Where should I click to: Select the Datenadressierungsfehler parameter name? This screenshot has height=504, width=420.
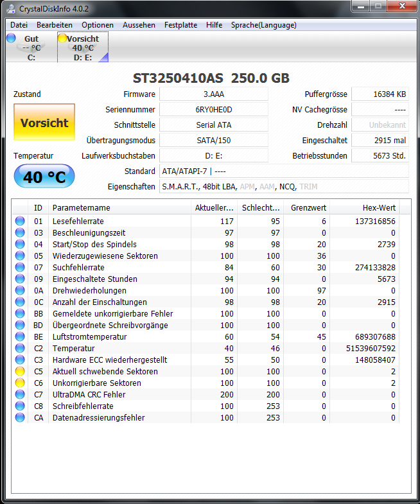(x=99, y=418)
